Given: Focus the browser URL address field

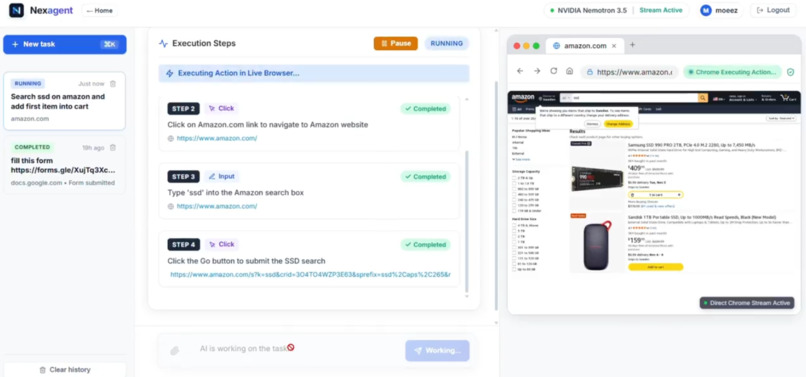Looking at the screenshot, I should pos(630,72).
